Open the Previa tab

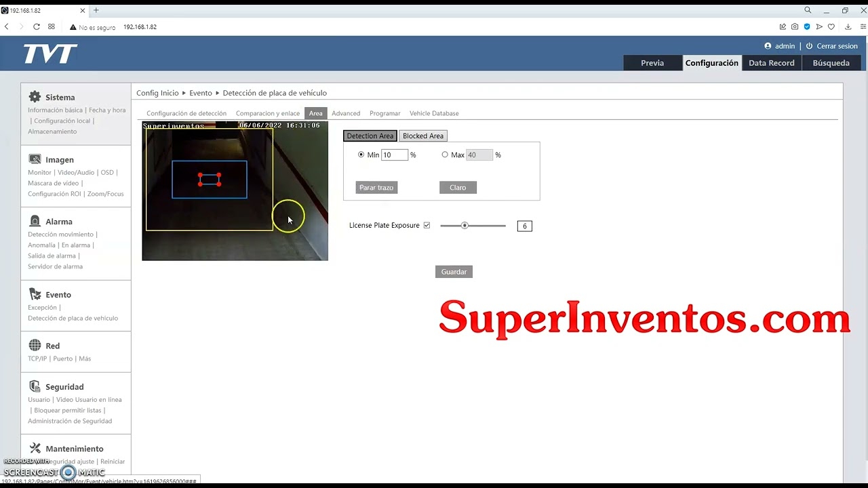pos(652,63)
